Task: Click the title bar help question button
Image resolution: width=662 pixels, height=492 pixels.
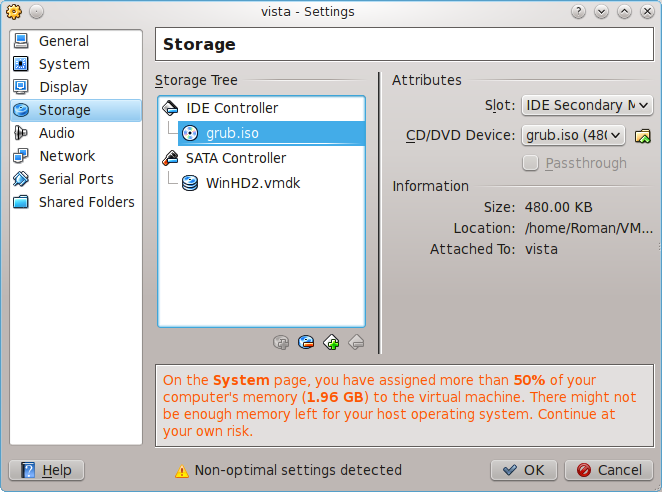Action: (578, 12)
